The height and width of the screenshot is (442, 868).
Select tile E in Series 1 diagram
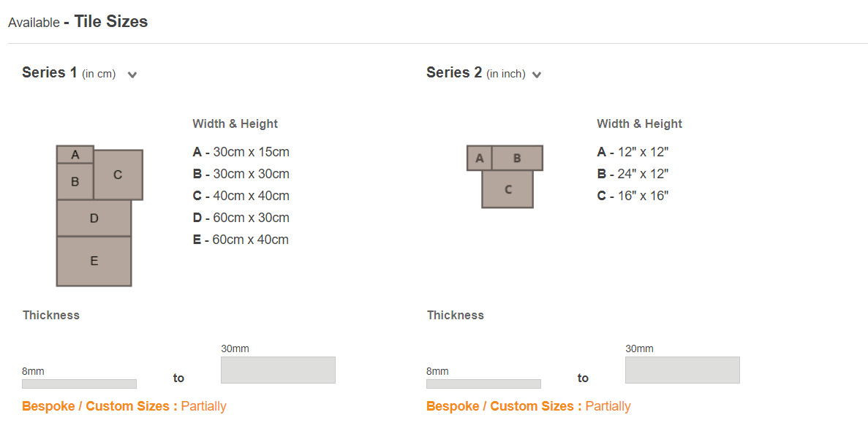(94, 261)
